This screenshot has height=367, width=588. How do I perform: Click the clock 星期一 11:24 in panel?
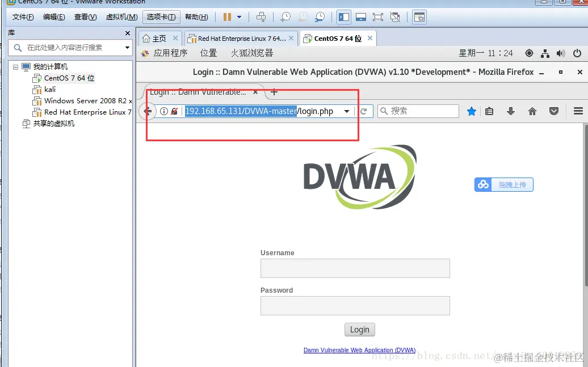pos(486,53)
